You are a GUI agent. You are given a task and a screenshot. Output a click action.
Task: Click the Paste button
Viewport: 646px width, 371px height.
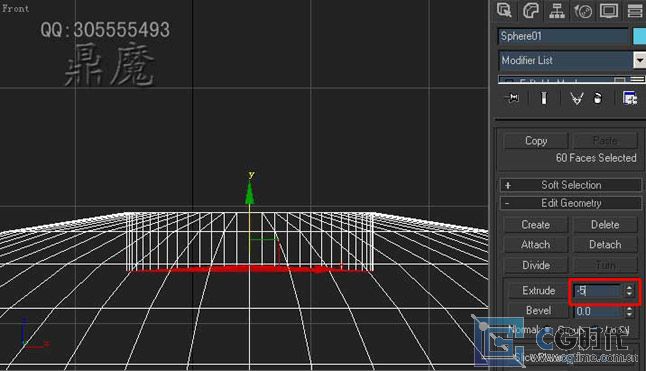coord(605,141)
